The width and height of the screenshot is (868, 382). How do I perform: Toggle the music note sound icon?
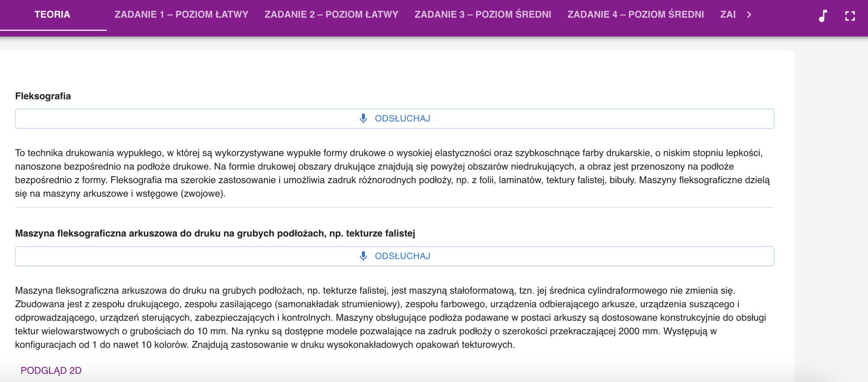[823, 16]
